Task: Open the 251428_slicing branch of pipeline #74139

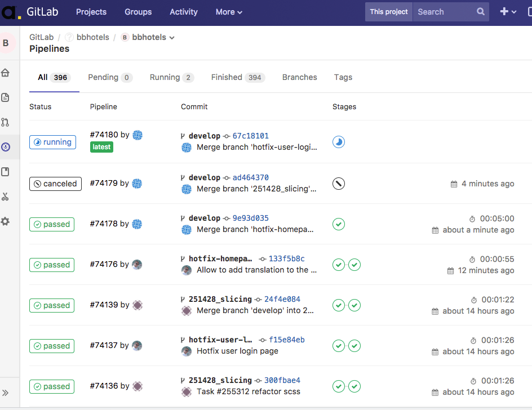Action: (x=220, y=299)
